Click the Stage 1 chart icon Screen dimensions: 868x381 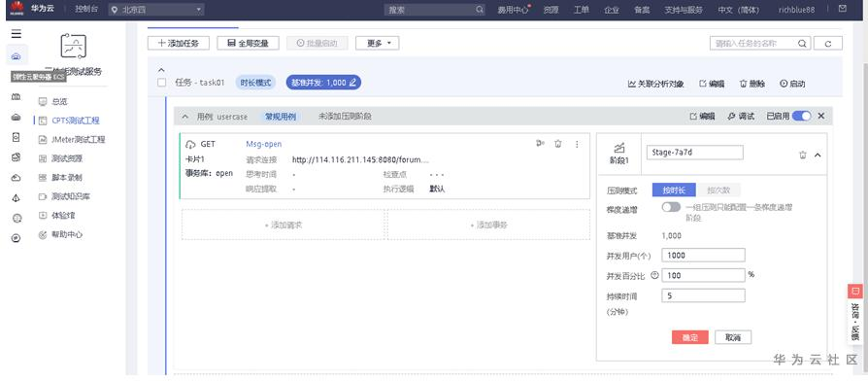[619, 148]
